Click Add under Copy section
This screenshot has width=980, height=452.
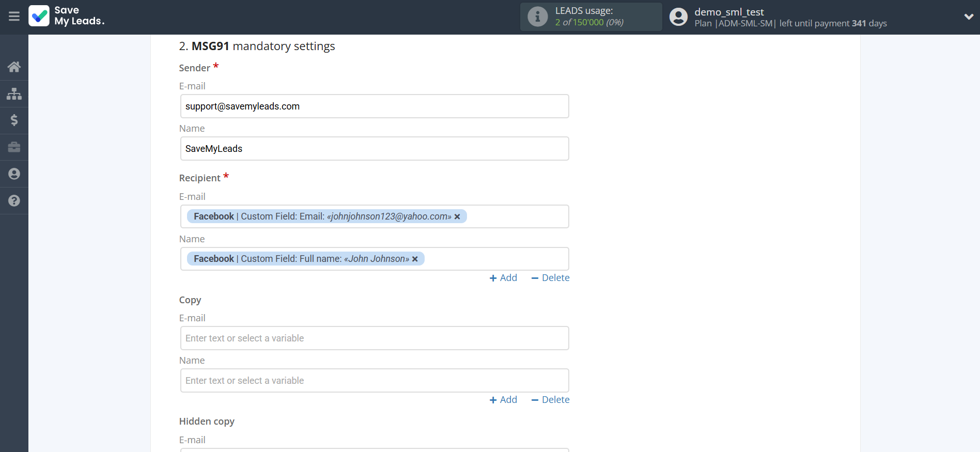coord(503,400)
